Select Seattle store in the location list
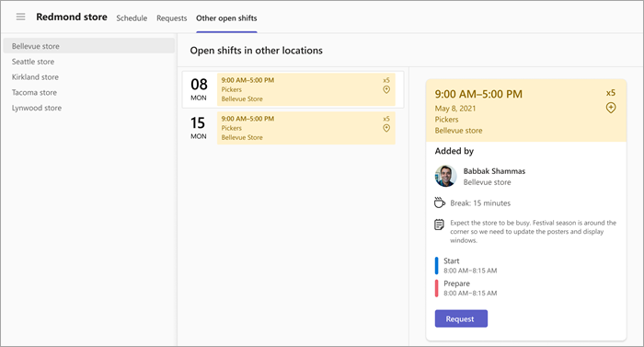Screen dimensions: 644x347 88,62
